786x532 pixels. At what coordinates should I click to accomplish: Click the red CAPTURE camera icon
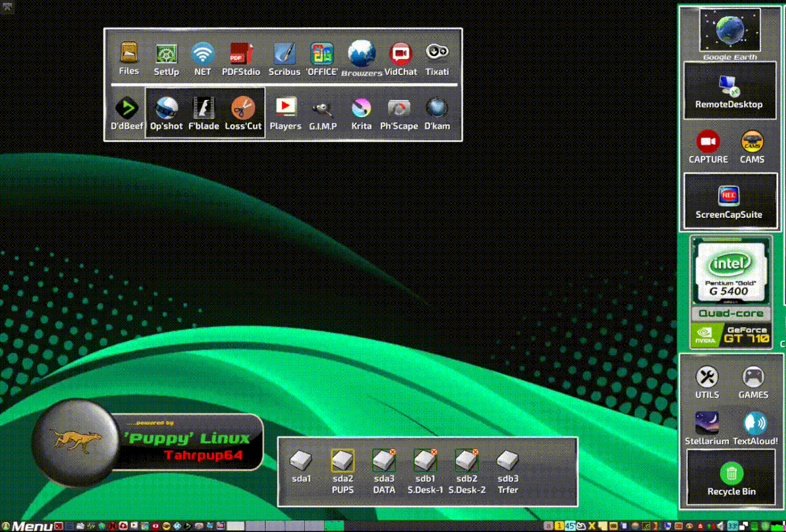(708, 141)
